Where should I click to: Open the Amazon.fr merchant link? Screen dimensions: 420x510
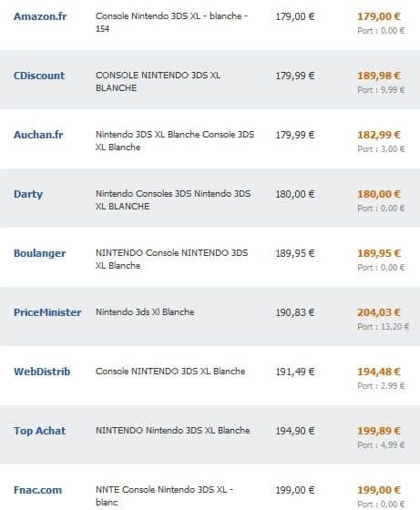coord(40,16)
